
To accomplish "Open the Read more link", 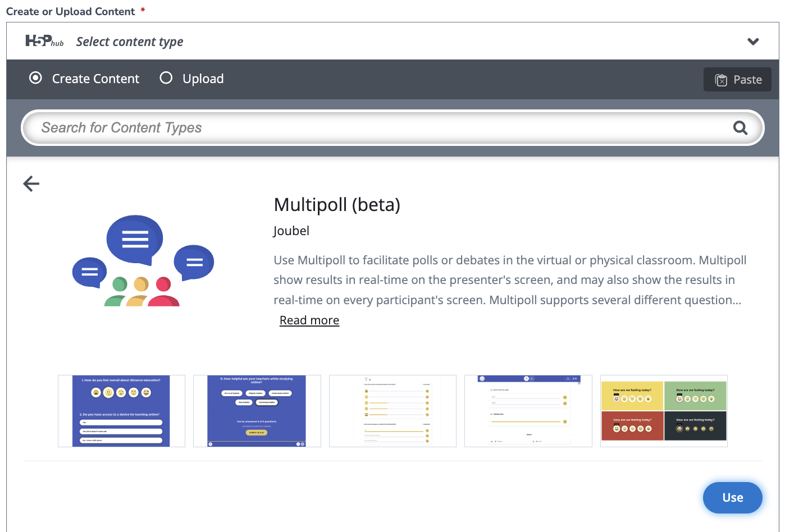I will [x=309, y=320].
